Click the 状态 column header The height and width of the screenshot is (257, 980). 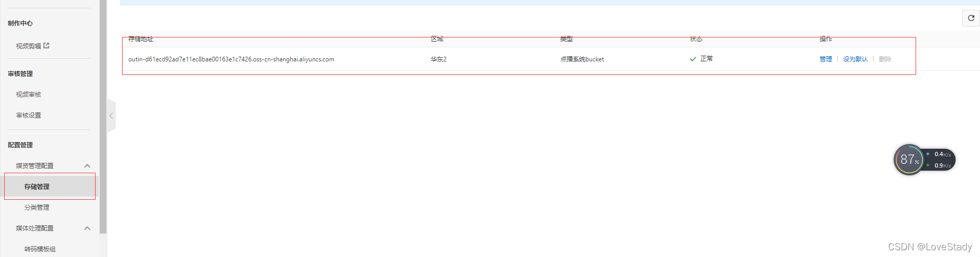[x=696, y=39]
